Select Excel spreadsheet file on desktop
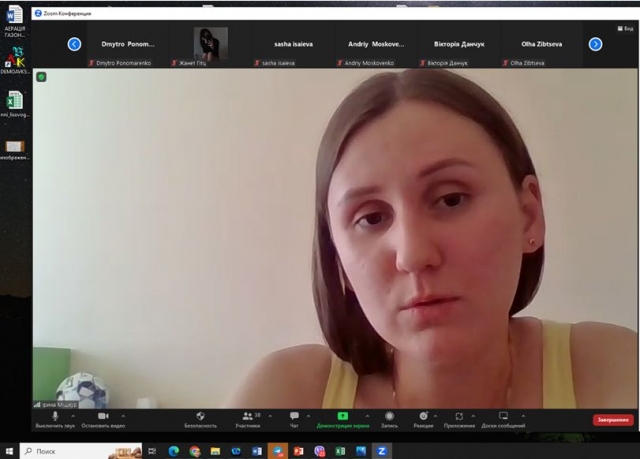The image size is (640, 459). 15,104
